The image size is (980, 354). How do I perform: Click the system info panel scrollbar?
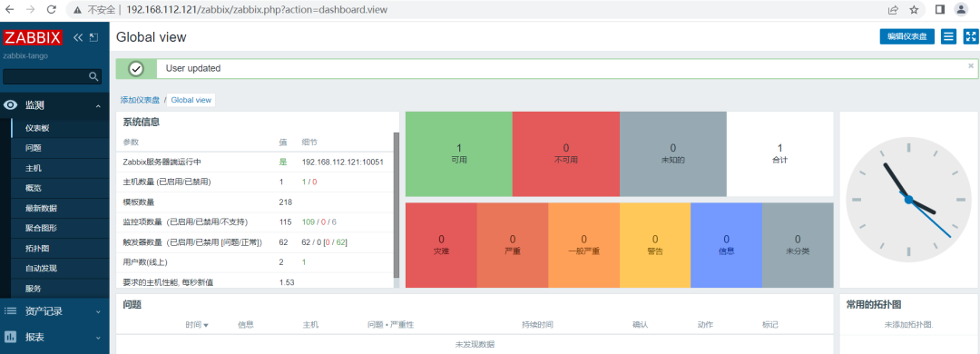point(396,205)
